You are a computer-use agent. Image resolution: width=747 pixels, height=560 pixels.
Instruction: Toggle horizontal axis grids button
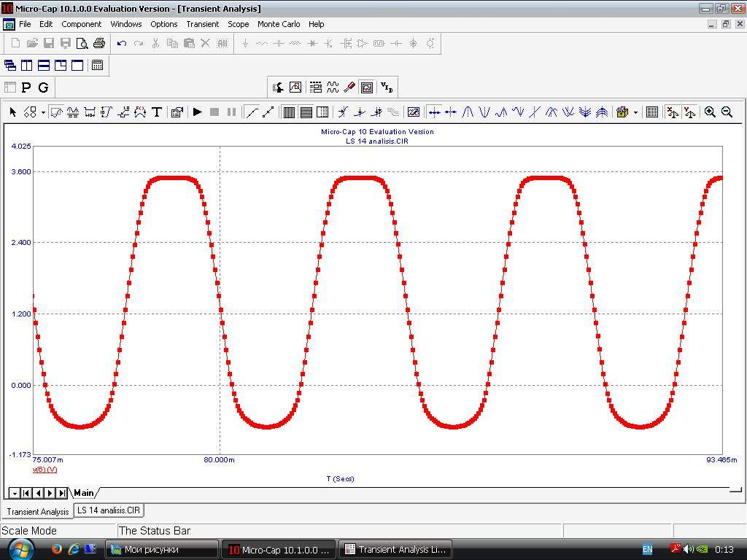(306, 112)
